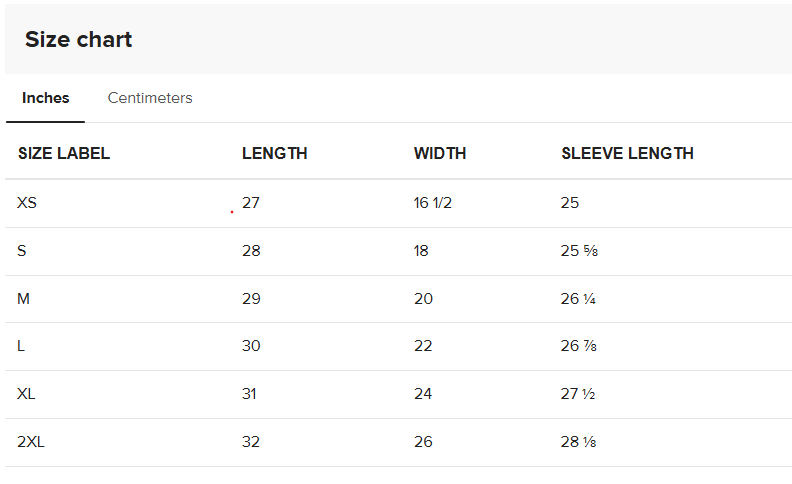
Task: Select the 2XL size row label
Action: tap(31, 442)
